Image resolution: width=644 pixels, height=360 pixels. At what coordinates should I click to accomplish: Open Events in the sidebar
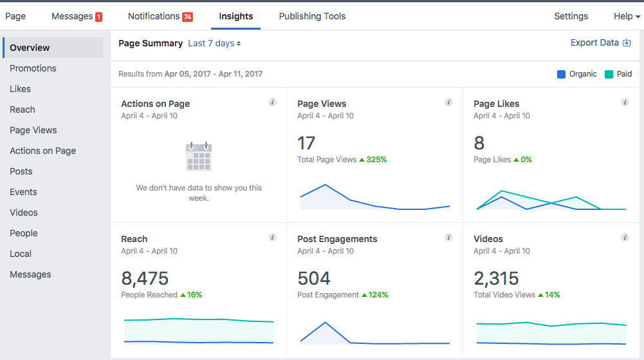[23, 191]
